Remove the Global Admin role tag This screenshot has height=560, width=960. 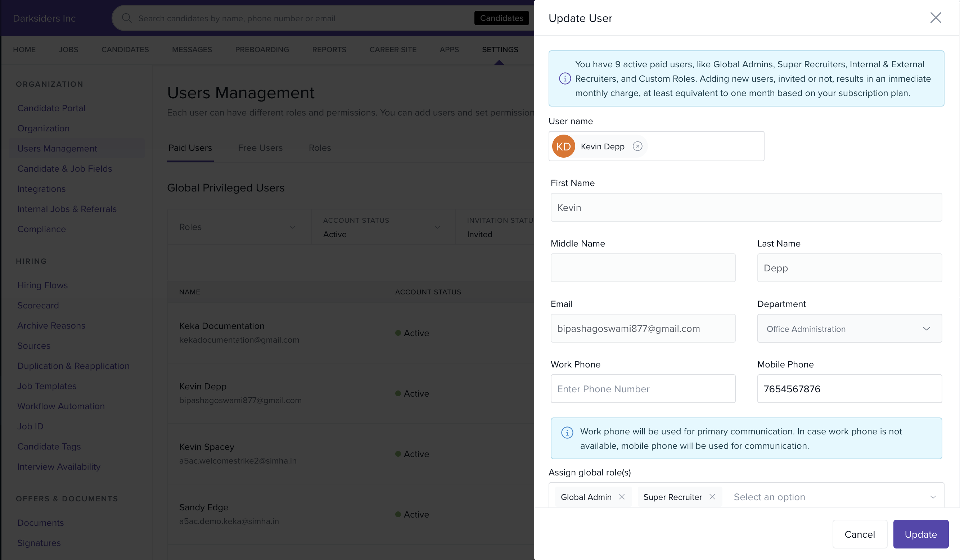[x=622, y=497]
